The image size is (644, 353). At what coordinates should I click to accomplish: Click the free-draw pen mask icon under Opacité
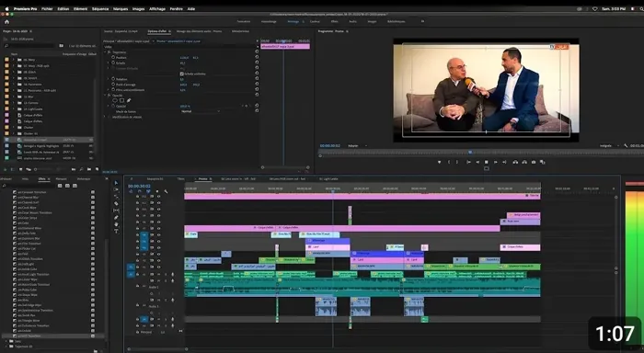tap(129, 100)
